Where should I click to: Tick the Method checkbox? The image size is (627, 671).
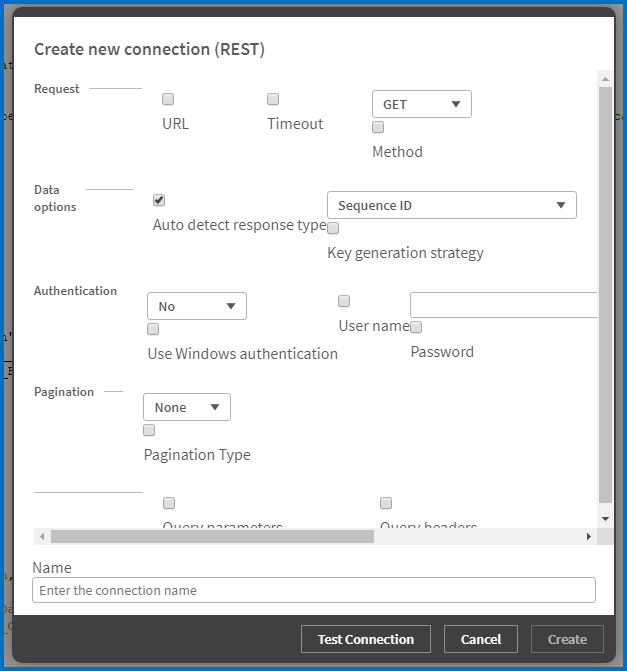pyautogui.click(x=378, y=127)
